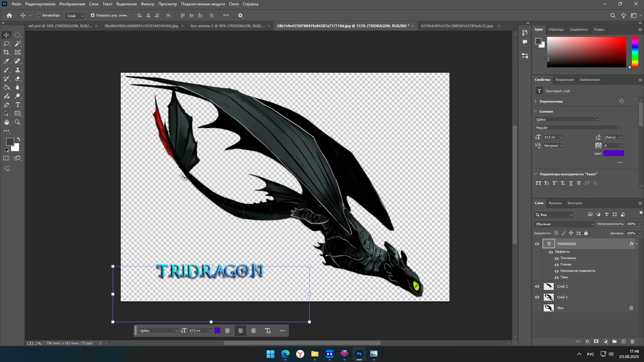Select the Eraser tool
644x362 pixels.
[18, 78]
